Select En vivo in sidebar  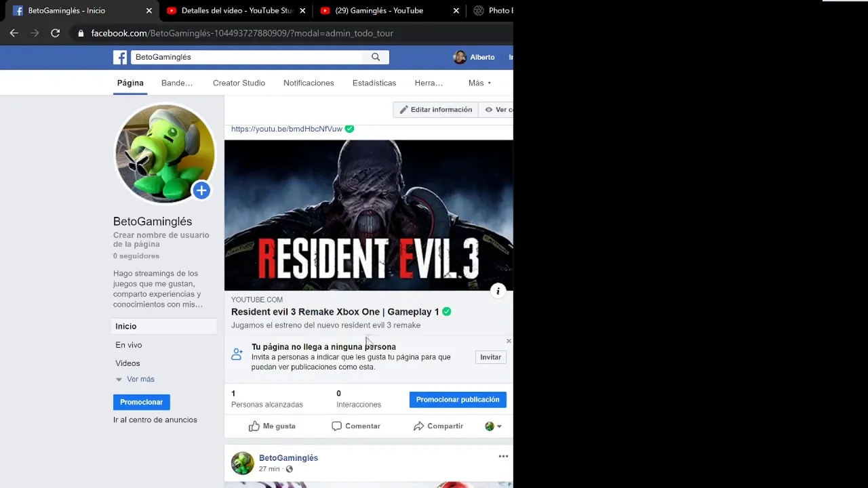[129, 345]
